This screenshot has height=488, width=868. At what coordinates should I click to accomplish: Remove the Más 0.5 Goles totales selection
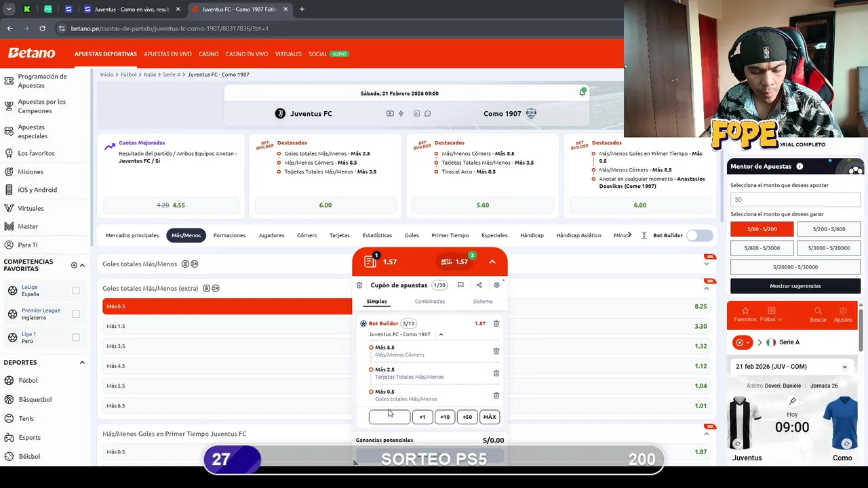(496, 395)
